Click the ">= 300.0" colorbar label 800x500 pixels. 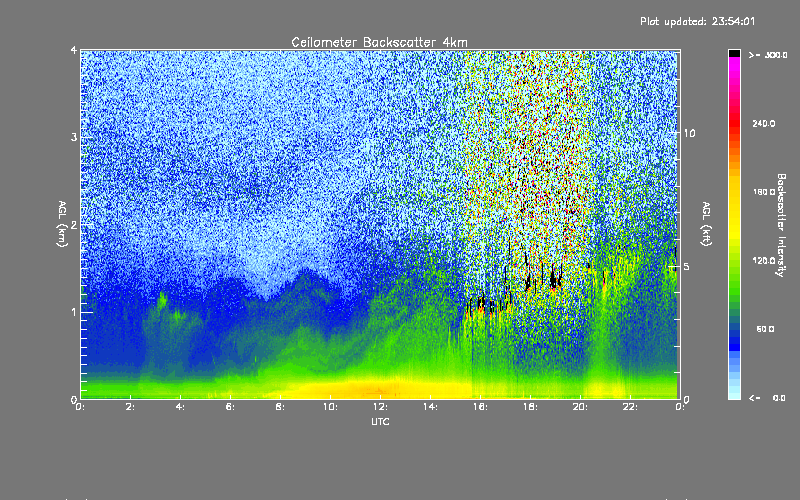[x=768, y=55]
